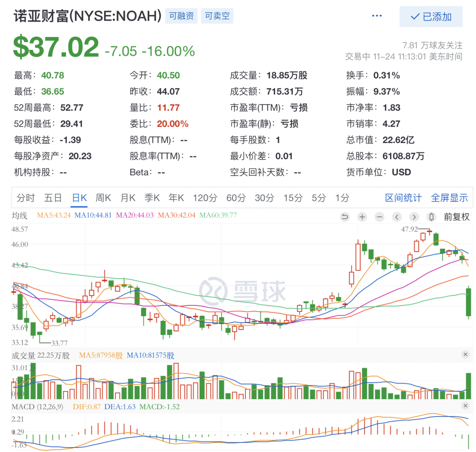This screenshot has height=452, width=476.
Task: Click the 可融资 margin tag
Action: coord(182,16)
